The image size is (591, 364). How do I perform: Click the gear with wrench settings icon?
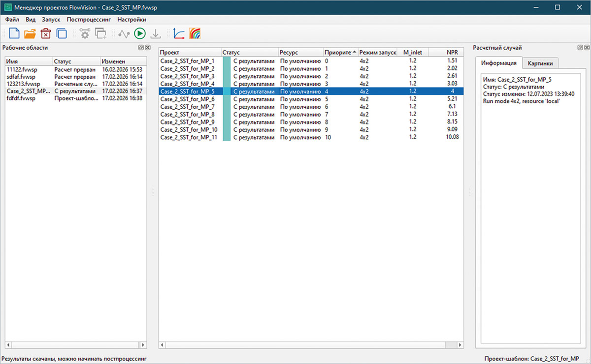point(85,33)
